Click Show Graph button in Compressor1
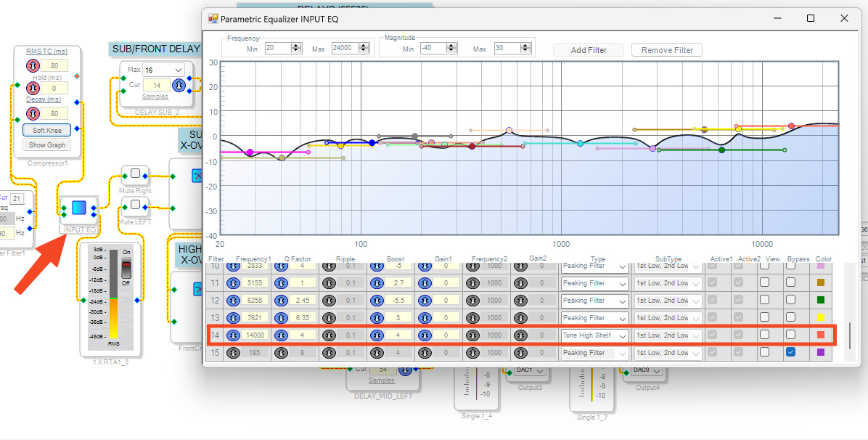Viewport: 868px width, 440px height. (47, 144)
